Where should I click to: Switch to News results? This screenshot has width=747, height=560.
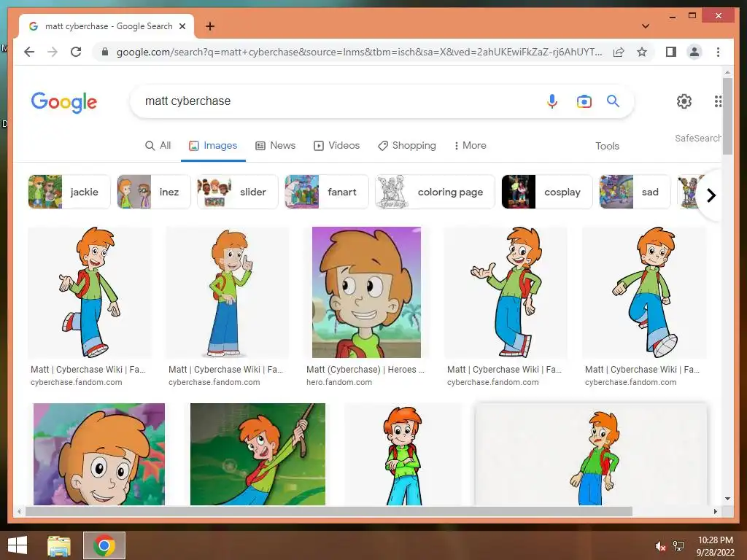pyautogui.click(x=275, y=146)
